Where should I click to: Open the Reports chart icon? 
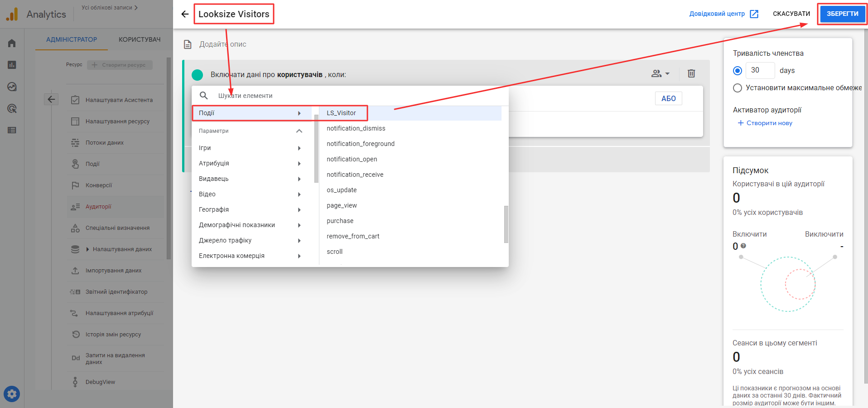click(12, 65)
